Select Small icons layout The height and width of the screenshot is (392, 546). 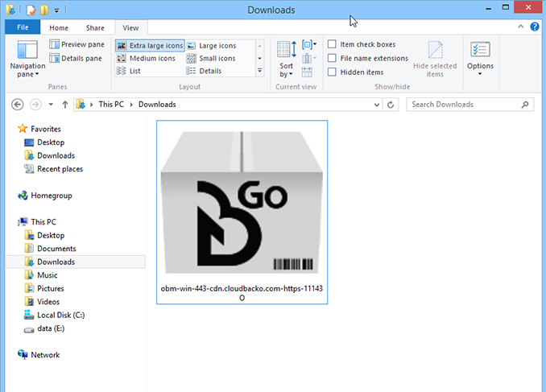click(211, 59)
